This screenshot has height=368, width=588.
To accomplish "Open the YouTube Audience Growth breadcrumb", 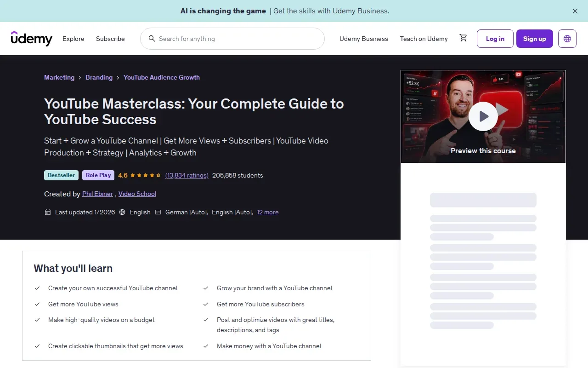I will tap(162, 77).
